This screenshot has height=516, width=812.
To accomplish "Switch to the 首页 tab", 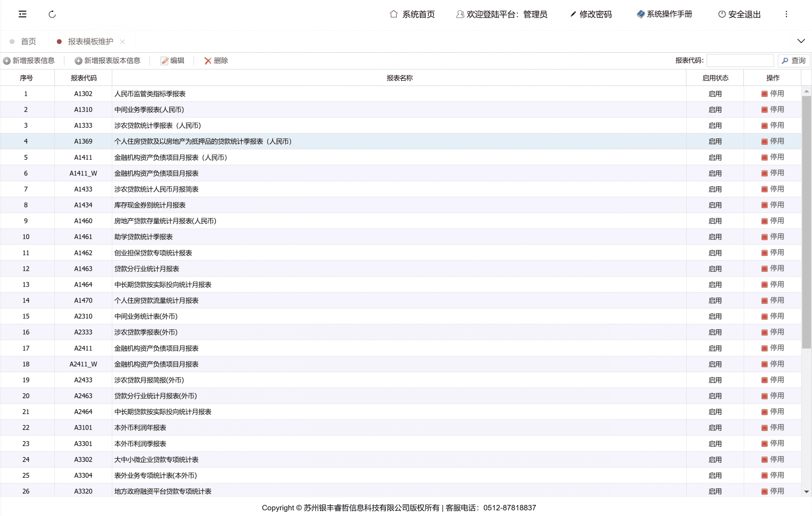I will click(x=28, y=42).
